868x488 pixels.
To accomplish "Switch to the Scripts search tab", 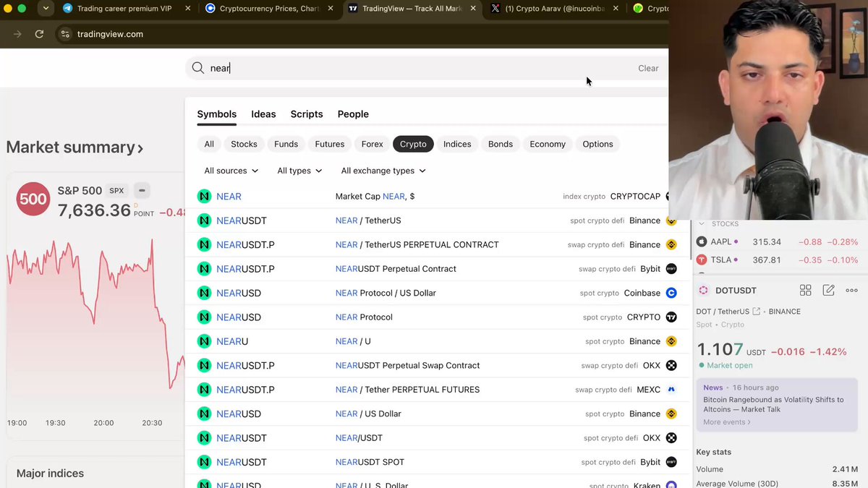I will [307, 114].
